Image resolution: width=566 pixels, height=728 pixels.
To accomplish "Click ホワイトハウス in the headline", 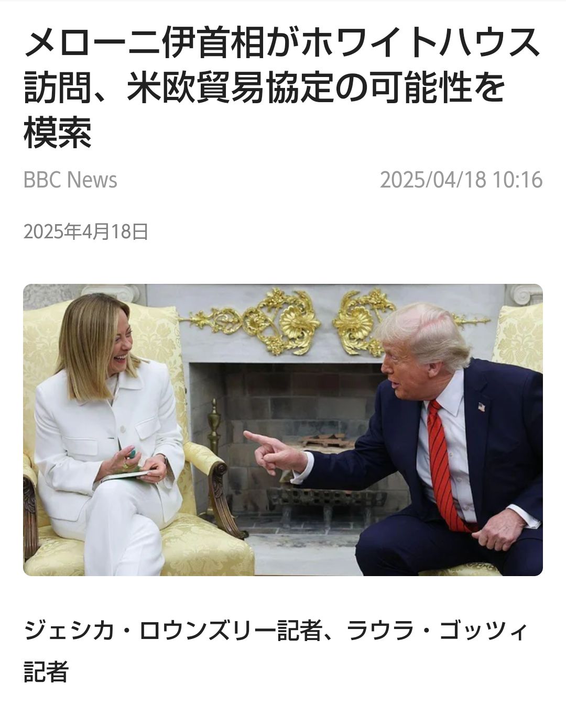I will 422,43.
